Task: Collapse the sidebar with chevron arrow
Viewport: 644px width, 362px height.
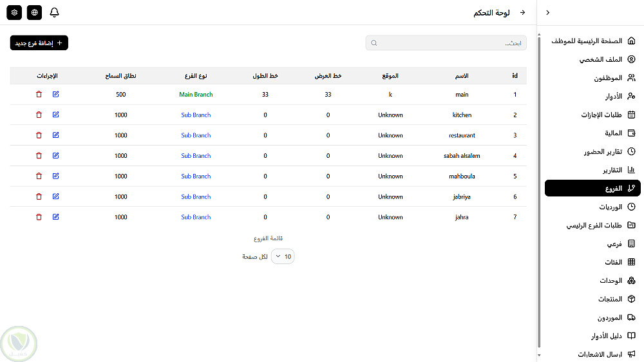Action: tap(547, 12)
